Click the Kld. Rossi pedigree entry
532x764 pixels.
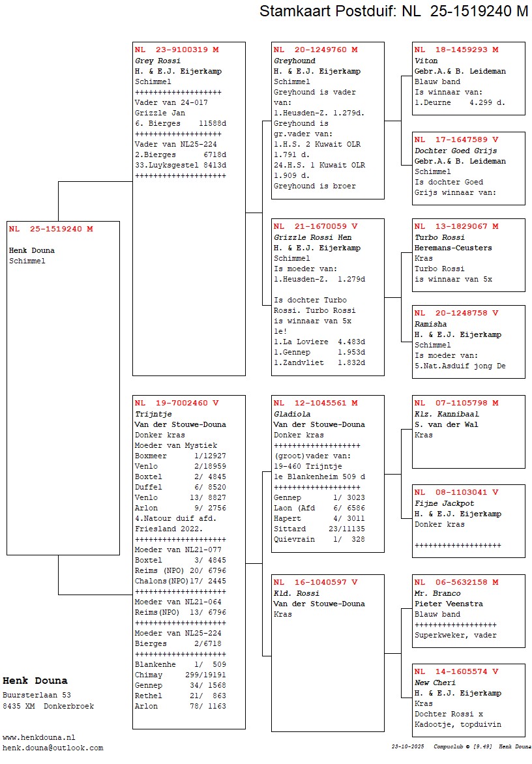[x=297, y=593]
